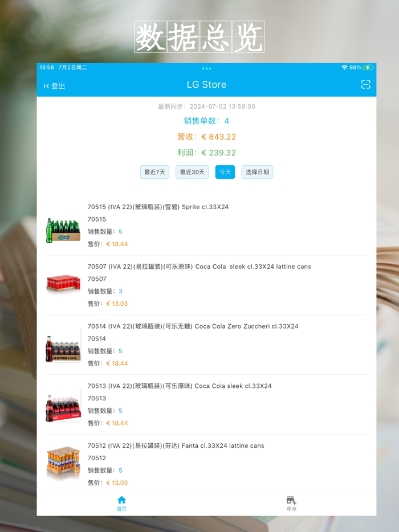Open the three-dot multitasking indicator at top
The image size is (399, 532).
point(206,68)
